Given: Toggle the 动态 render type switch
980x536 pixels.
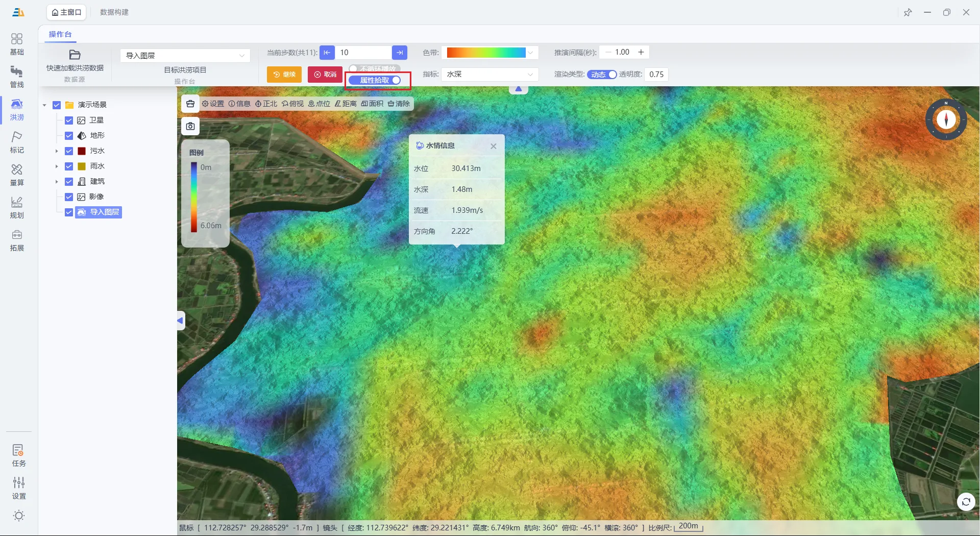Looking at the screenshot, I should pyautogui.click(x=602, y=75).
